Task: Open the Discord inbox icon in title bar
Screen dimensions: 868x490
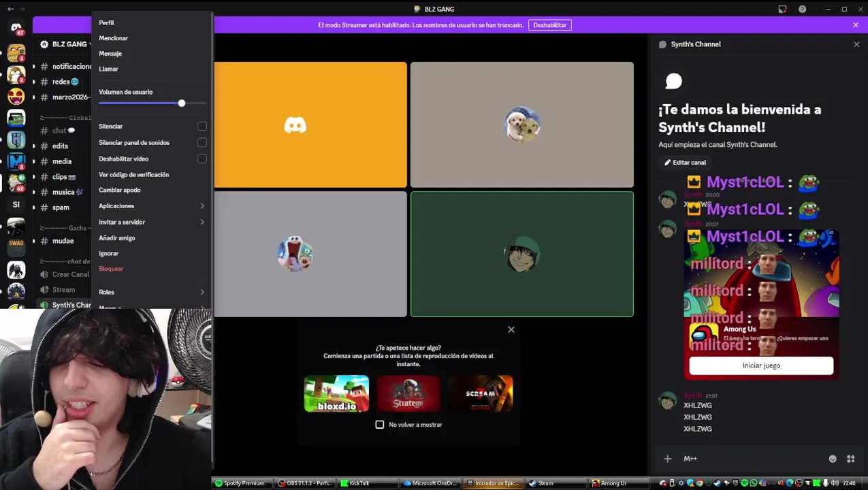Action: click(782, 9)
